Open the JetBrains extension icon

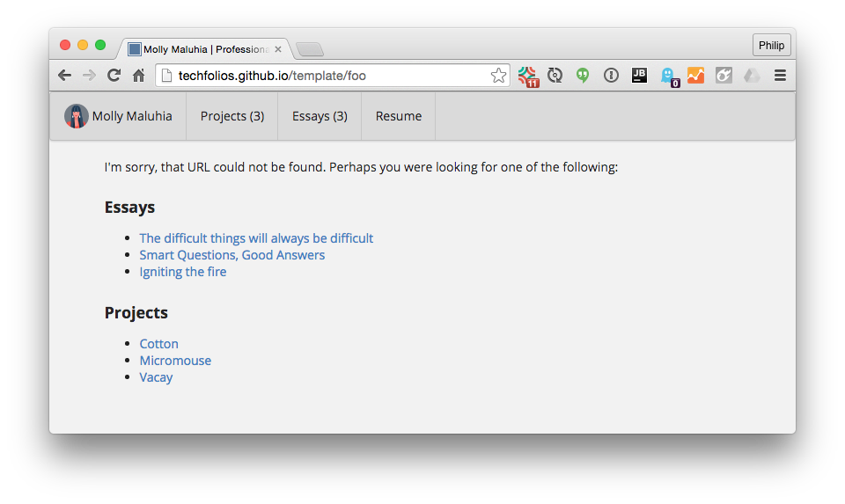[639, 76]
